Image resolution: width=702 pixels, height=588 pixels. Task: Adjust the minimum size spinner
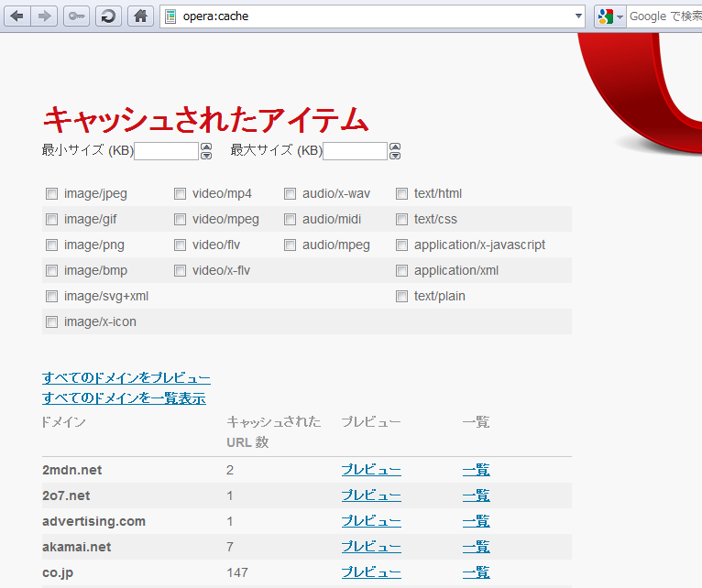206,151
